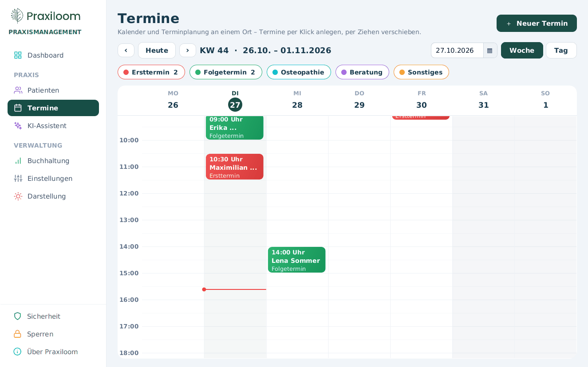
Task: Toggle the Ersttermin filter chip
Action: (151, 72)
